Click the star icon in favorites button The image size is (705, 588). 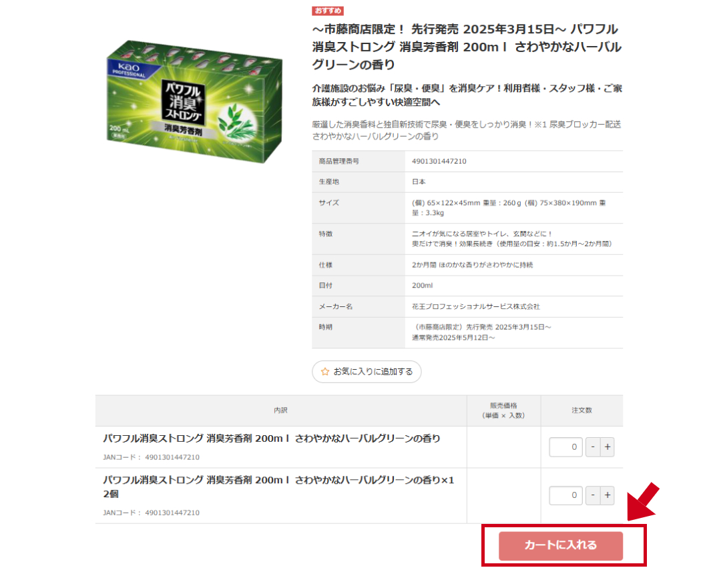click(x=324, y=372)
